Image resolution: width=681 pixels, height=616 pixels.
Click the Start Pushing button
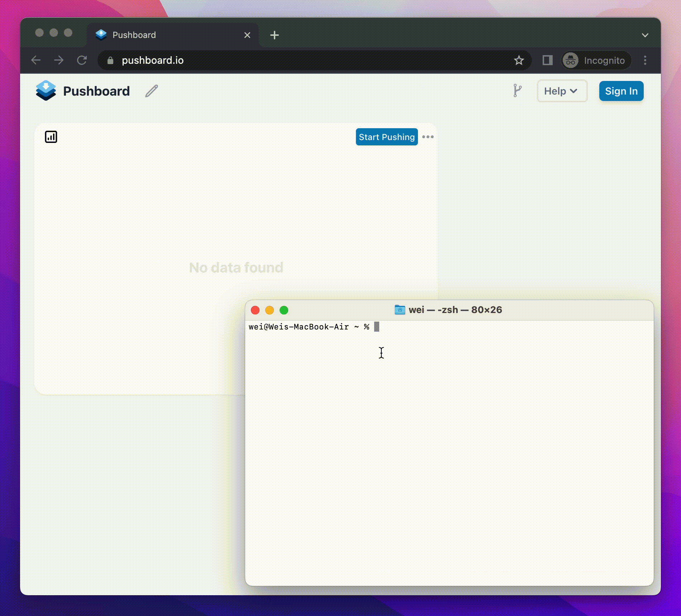click(x=386, y=137)
